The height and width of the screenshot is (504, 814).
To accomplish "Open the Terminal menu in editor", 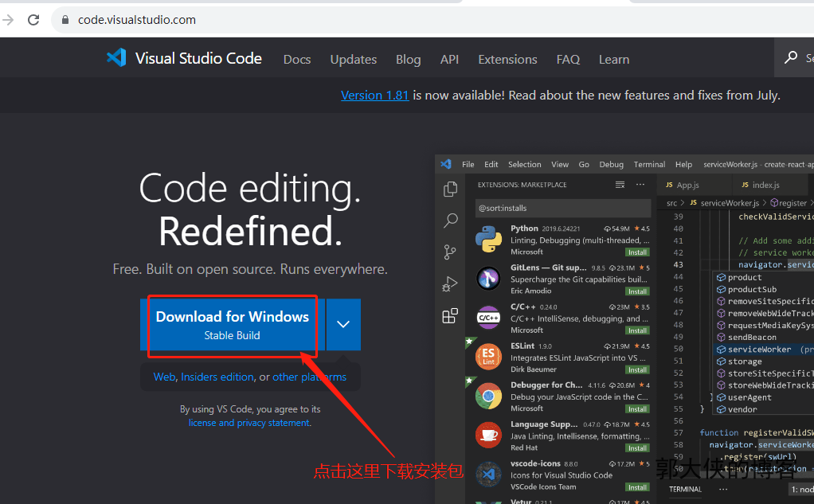I will pos(649,164).
